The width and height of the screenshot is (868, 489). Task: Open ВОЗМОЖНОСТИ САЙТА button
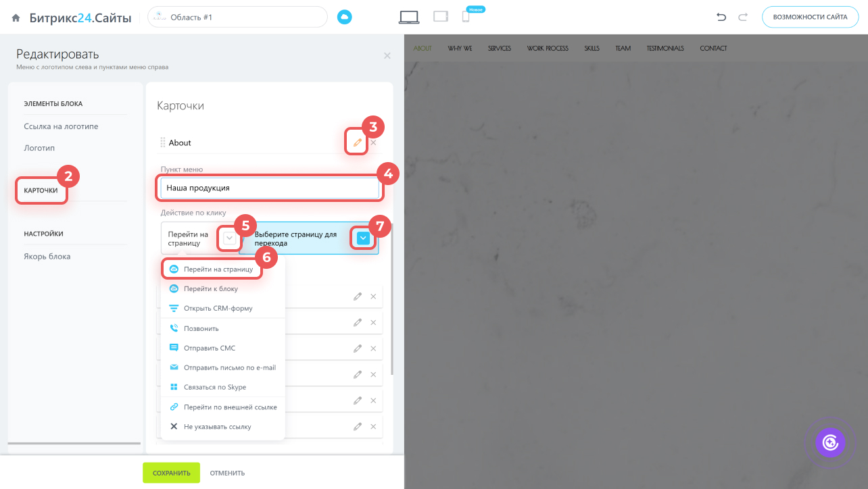[810, 17]
